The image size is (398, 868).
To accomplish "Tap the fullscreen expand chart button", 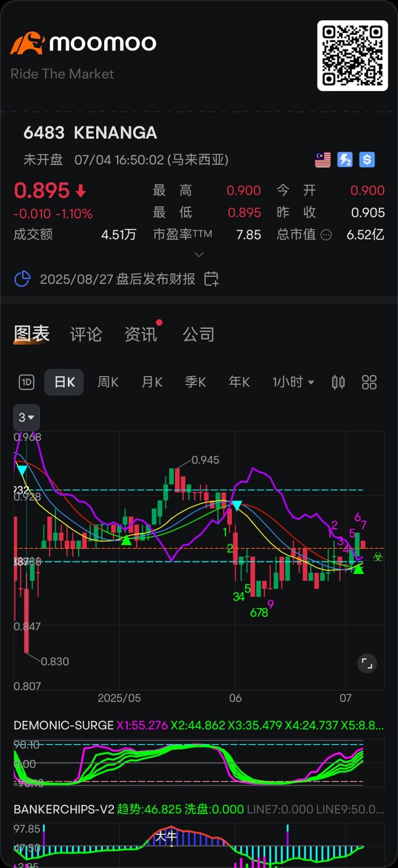I will pos(367,664).
